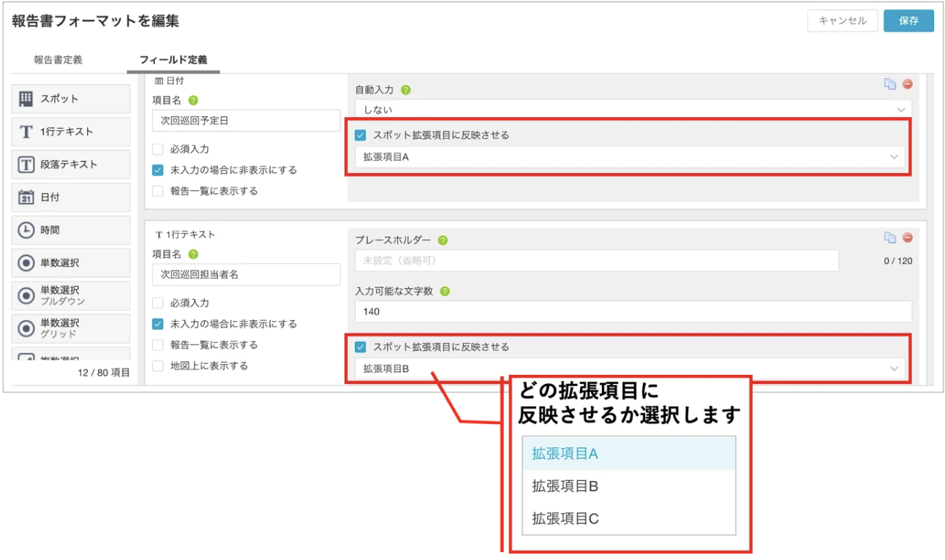Toggle 必須入力 for 次回巡回担当者名
Screen dimensions: 945x560
tap(158, 303)
